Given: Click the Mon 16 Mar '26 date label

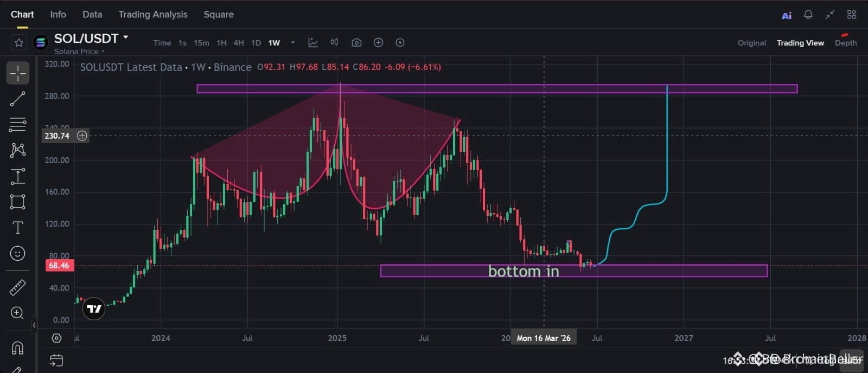Looking at the screenshot, I should tap(544, 338).
